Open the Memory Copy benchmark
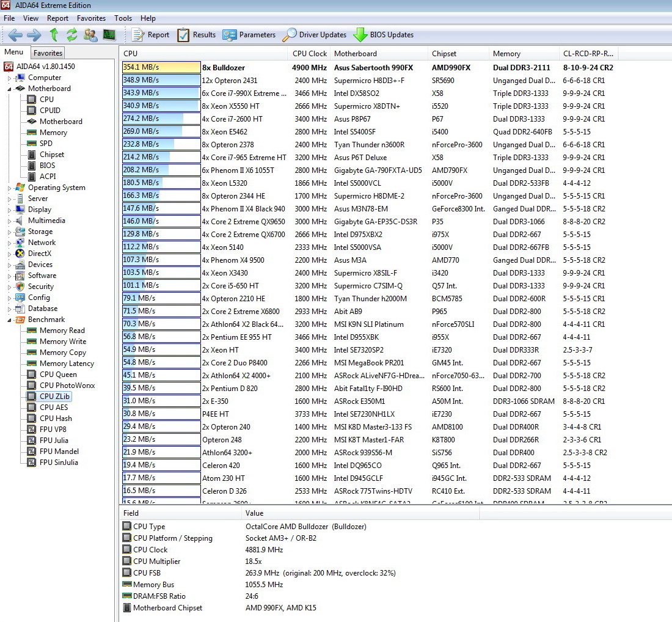 click(x=63, y=353)
